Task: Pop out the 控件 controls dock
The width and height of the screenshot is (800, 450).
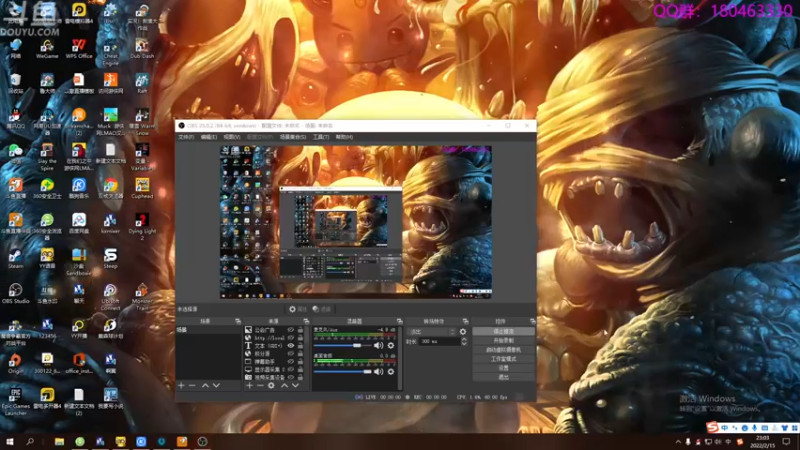Action: click(533, 321)
